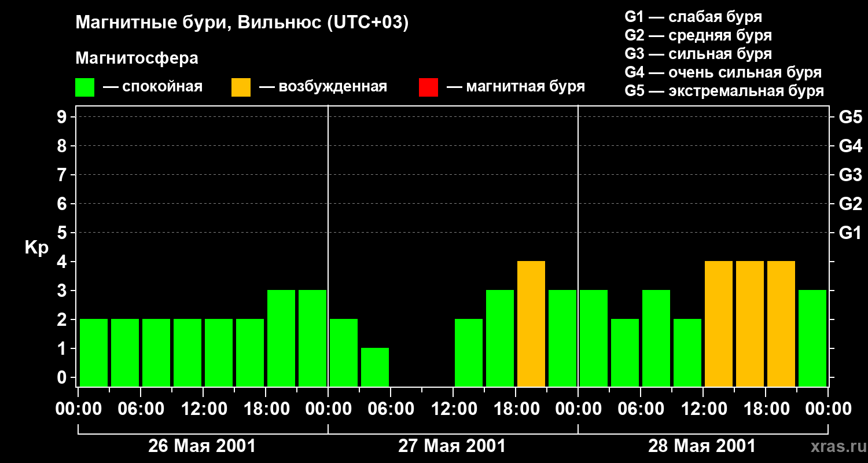Click the Kp axis value 9

click(63, 117)
